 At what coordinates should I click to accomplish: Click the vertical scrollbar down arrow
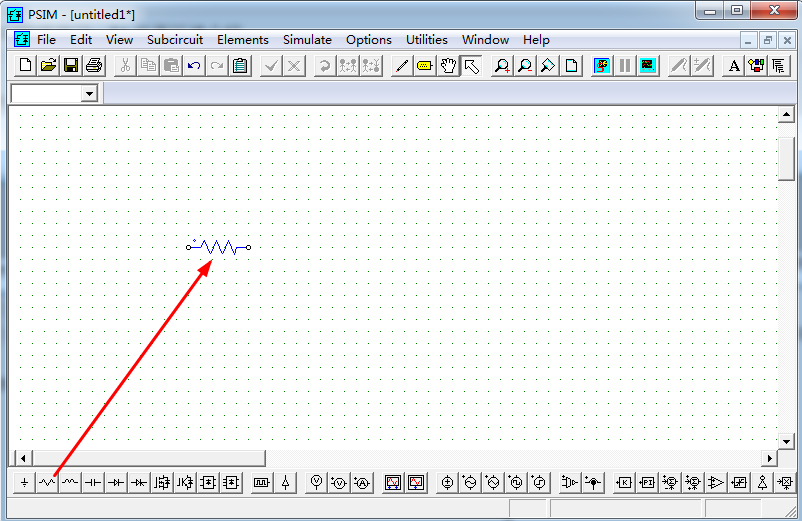pos(786,441)
